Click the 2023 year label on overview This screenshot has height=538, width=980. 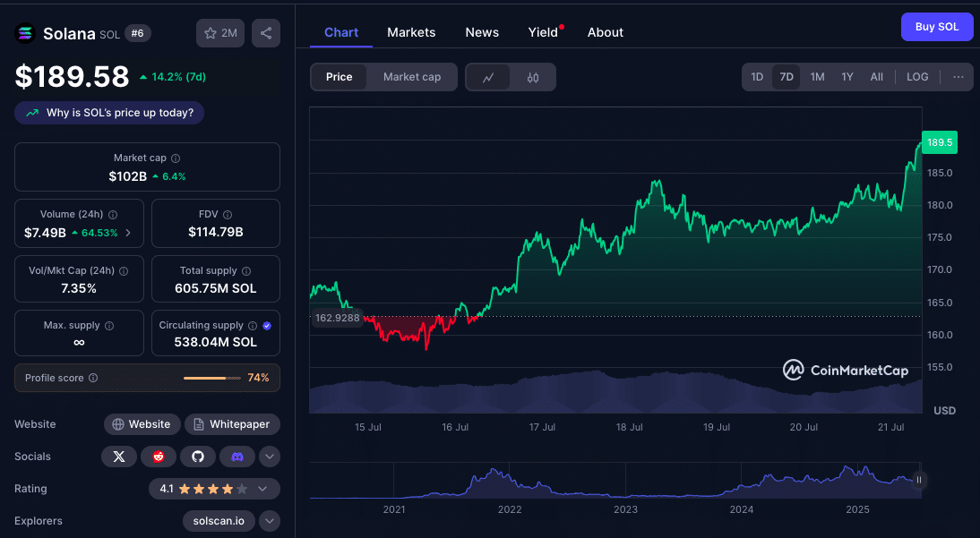tap(625, 510)
